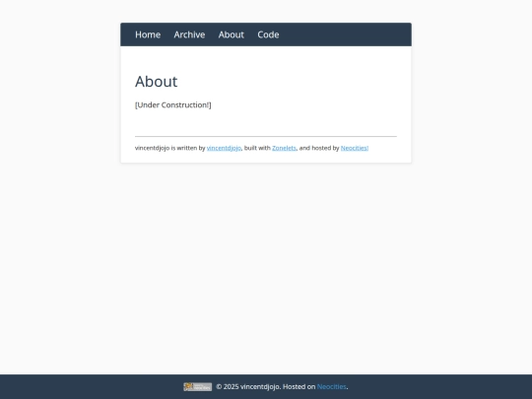Click the About page heading

[156, 82]
